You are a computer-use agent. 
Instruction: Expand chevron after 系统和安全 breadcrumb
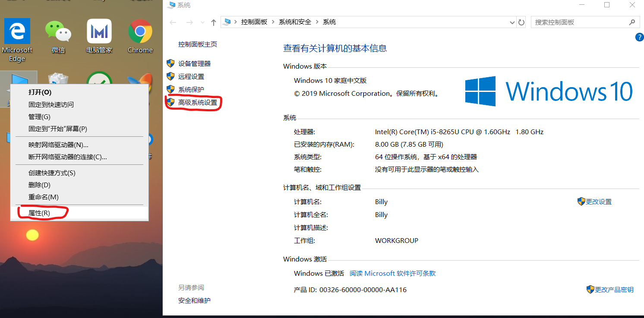click(317, 22)
